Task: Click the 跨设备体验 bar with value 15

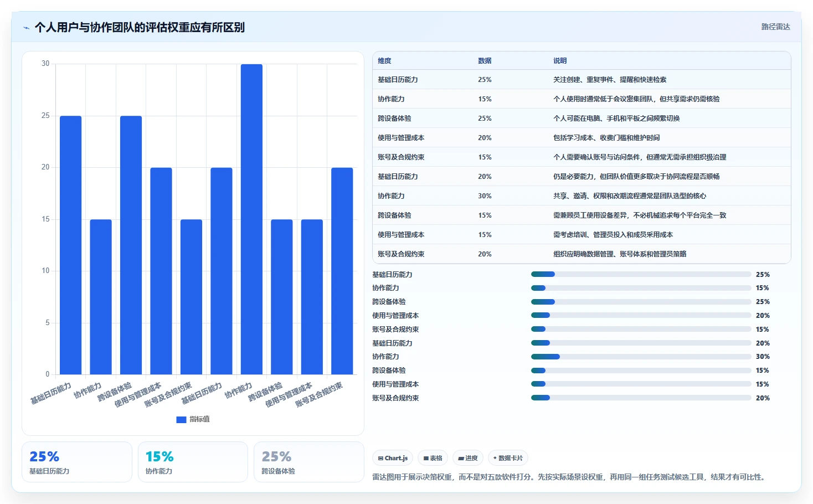Action: tap(282, 297)
